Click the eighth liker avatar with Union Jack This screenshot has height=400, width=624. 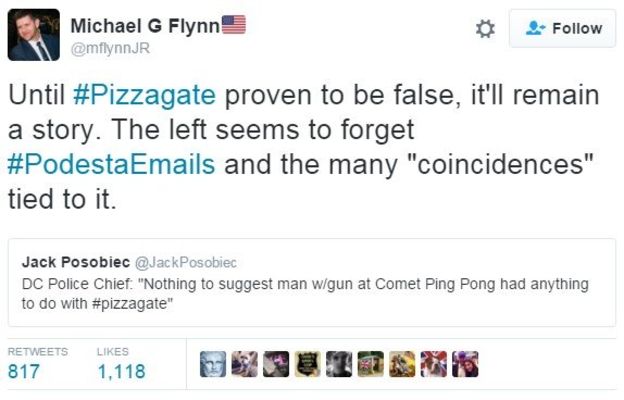click(x=434, y=365)
